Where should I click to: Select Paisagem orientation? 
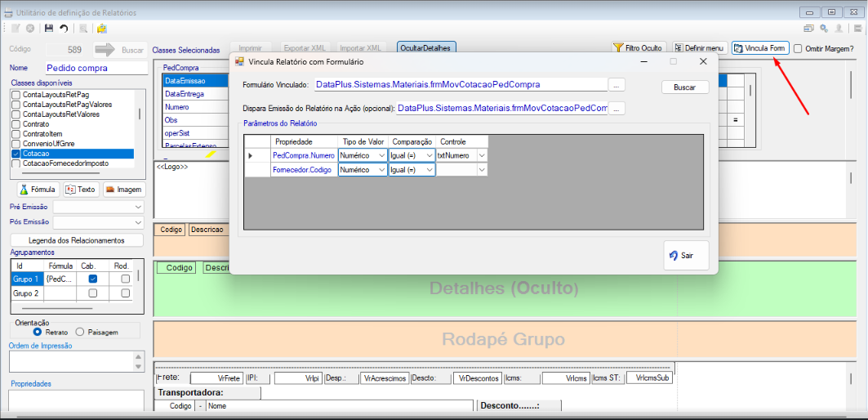click(79, 332)
